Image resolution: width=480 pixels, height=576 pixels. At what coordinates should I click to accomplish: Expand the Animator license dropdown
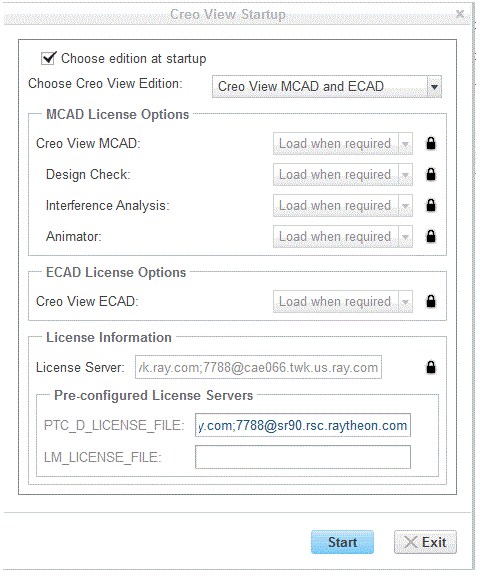point(405,236)
